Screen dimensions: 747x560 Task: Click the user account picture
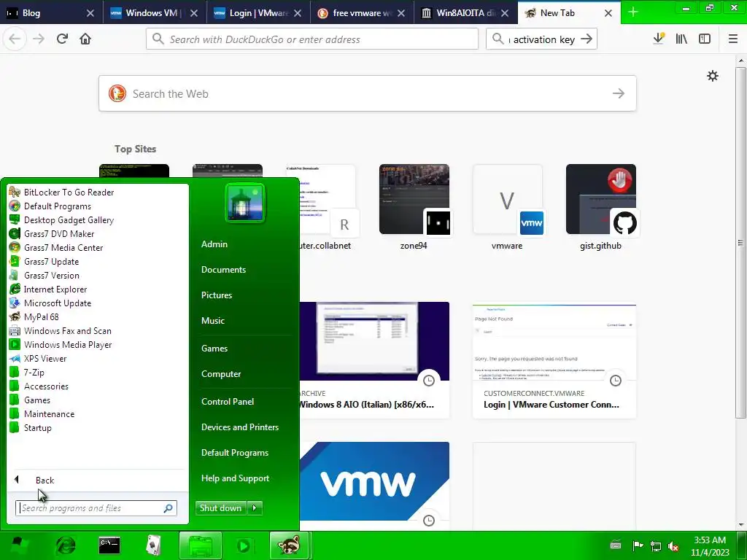pos(245,203)
